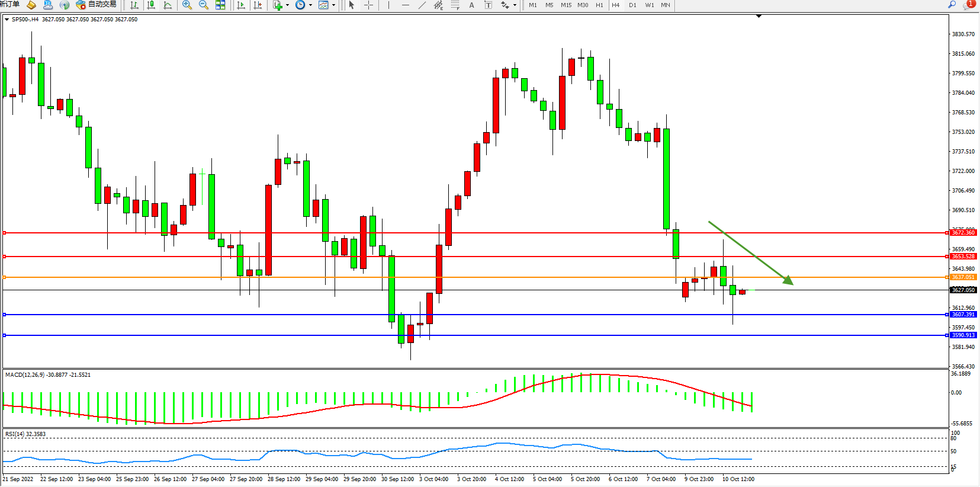The width and height of the screenshot is (980, 487).
Task: Open the chart templates dropdown arrow
Action: coord(333,5)
